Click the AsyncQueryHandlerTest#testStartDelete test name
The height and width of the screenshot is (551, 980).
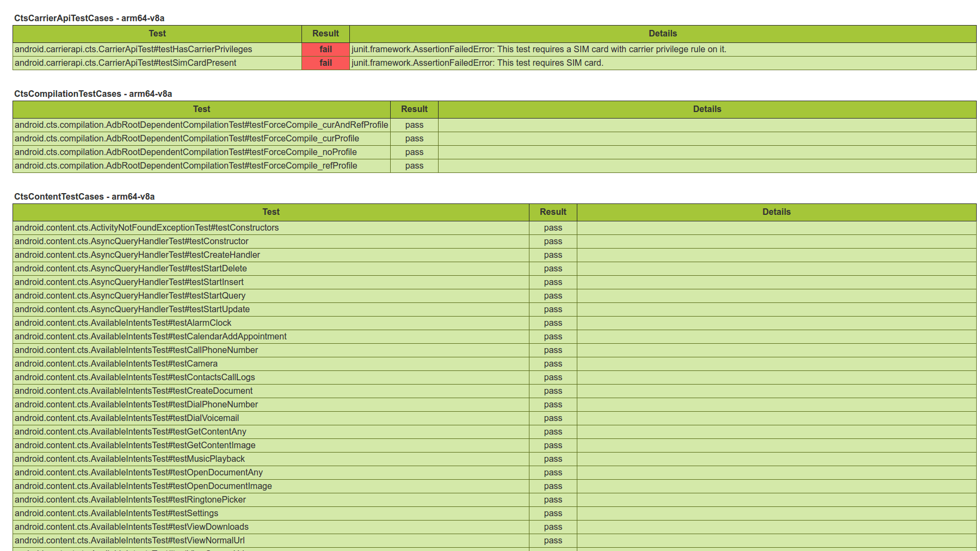(131, 268)
